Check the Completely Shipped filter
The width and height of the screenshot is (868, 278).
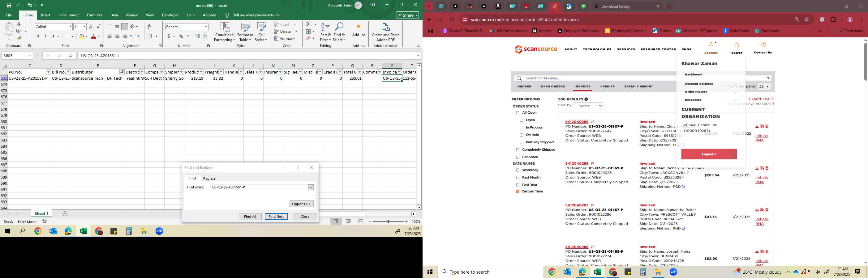click(518, 150)
